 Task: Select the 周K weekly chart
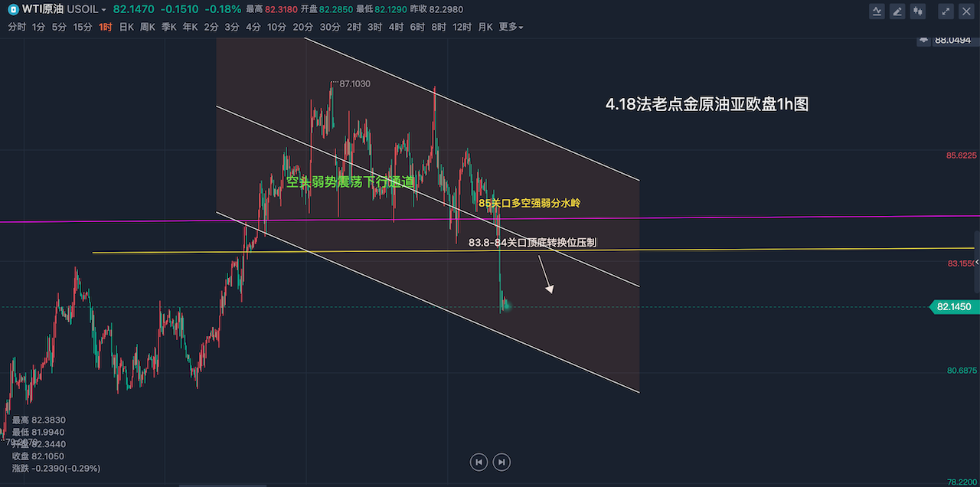click(x=148, y=27)
